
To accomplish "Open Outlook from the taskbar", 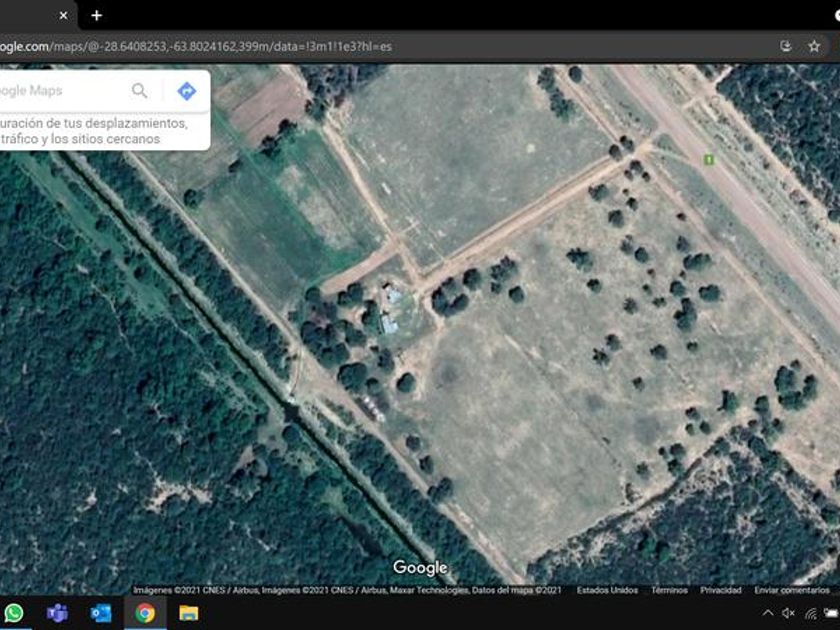I will click(101, 612).
